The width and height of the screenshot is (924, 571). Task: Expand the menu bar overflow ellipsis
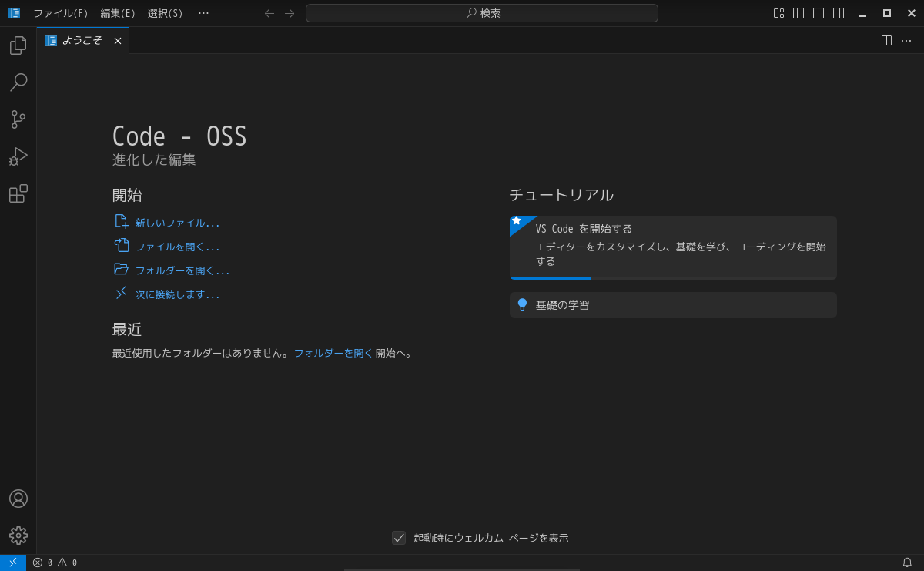click(203, 13)
